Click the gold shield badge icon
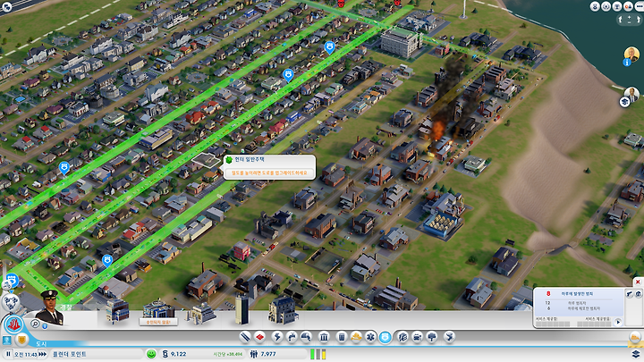The image size is (644, 362). tap(21, 340)
